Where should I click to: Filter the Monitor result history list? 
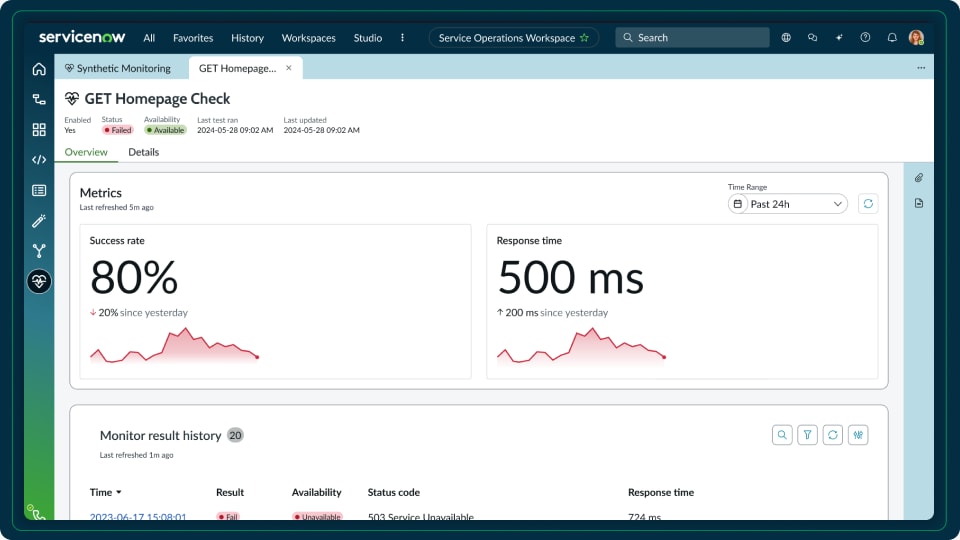(x=807, y=435)
